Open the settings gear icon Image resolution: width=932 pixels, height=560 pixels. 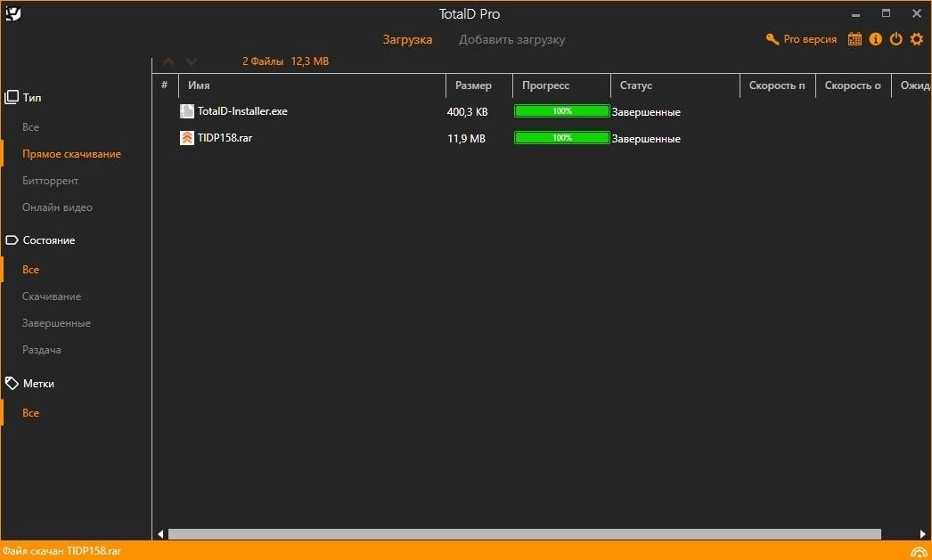click(x=917, y=39)
